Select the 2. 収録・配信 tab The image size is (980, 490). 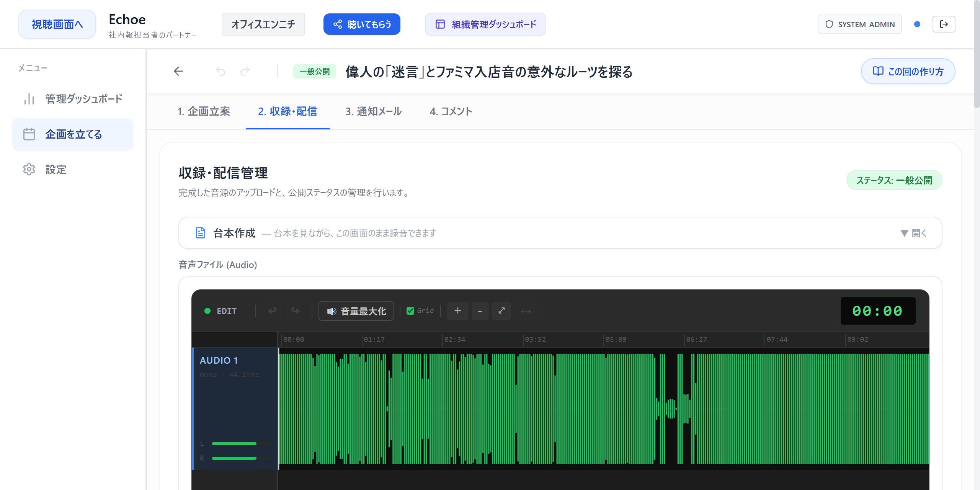pos(287,111)
